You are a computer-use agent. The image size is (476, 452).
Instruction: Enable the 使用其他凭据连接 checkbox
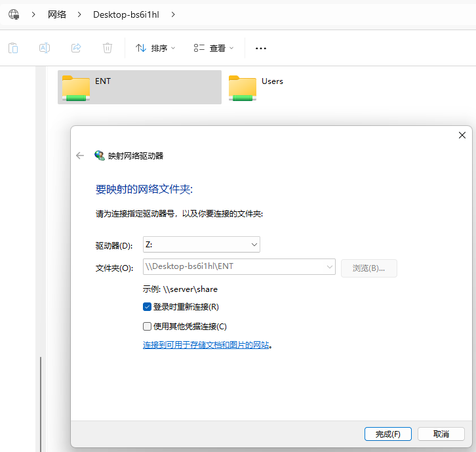coord(148,326)
